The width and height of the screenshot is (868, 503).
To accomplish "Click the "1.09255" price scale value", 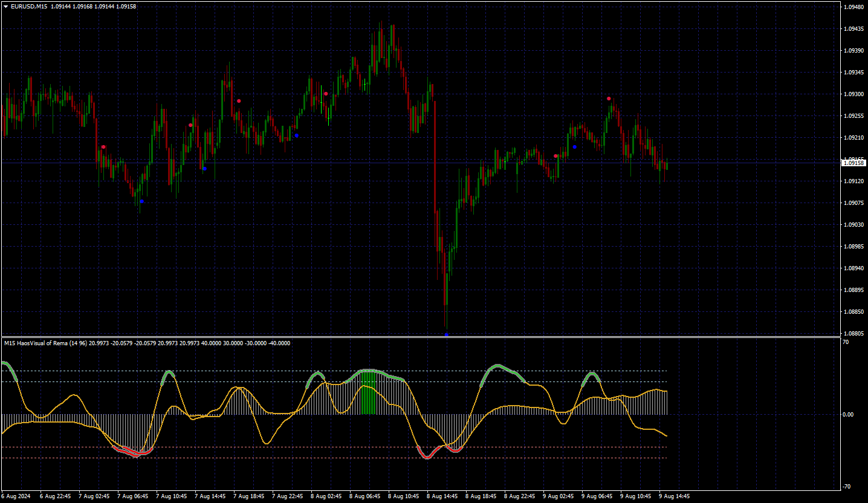I will click(x=853, y=116).
